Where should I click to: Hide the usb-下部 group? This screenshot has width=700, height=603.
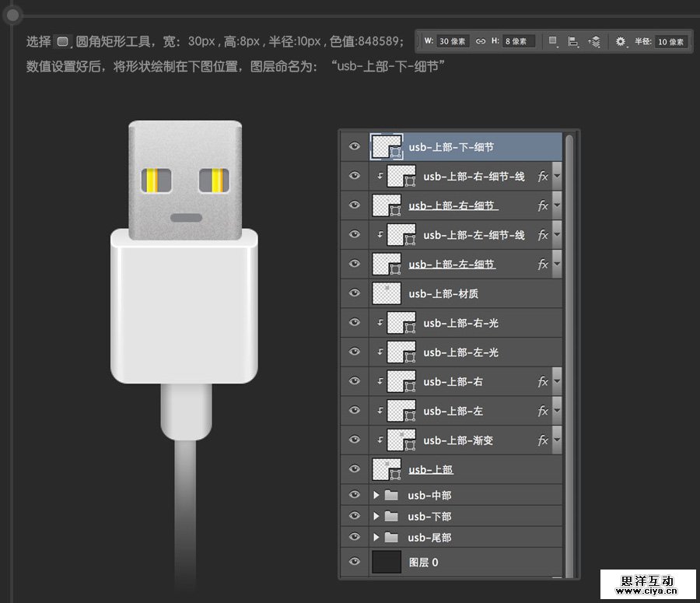coord(354,516)
